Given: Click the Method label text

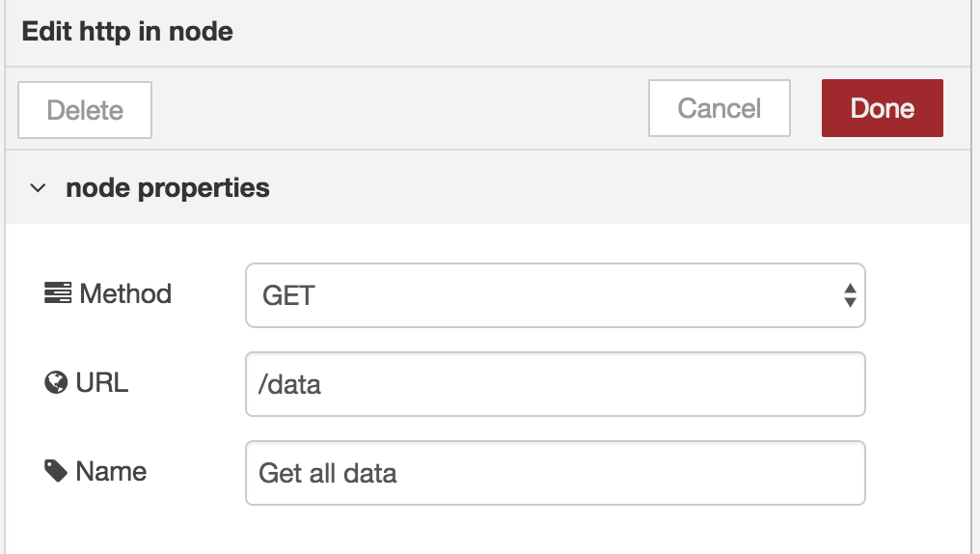Looking at the screenshot, I should (x=125, y=293).
